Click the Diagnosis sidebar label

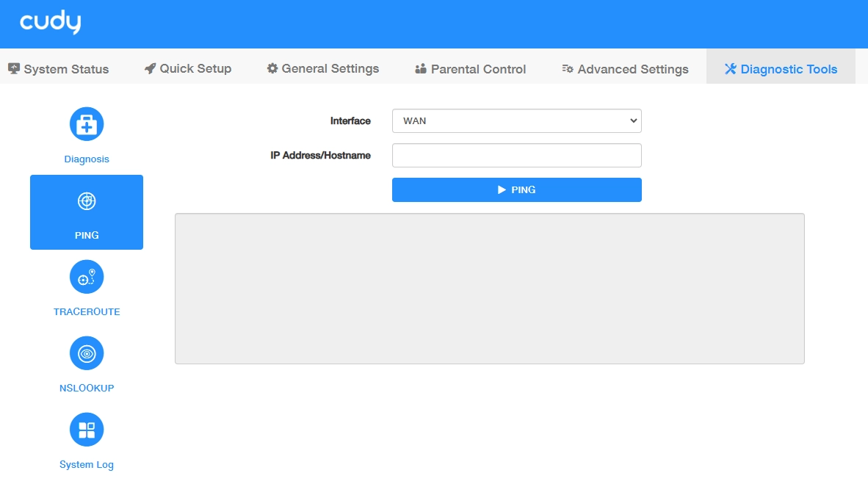click(x=87, y=159)
